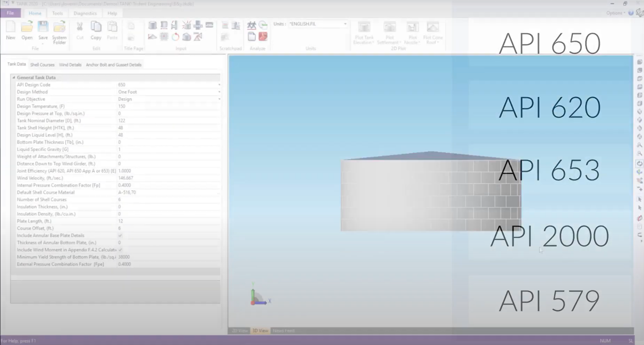Switch to the Home ribbon tab

[35, 13]
